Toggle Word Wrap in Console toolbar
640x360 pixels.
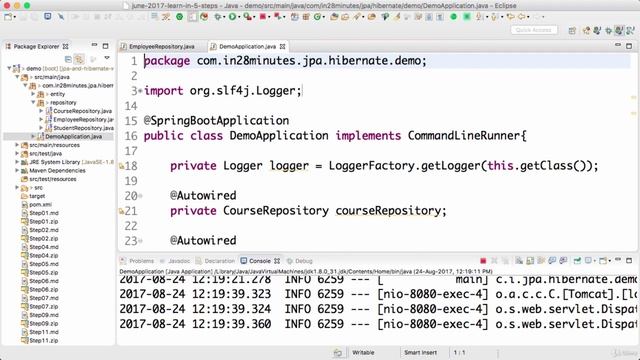541,260
